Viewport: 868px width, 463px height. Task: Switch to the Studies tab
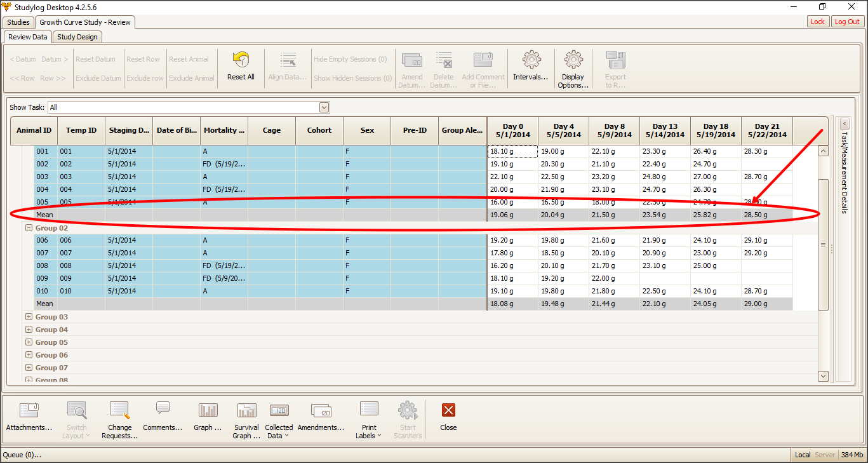click(x=18, y=22)
